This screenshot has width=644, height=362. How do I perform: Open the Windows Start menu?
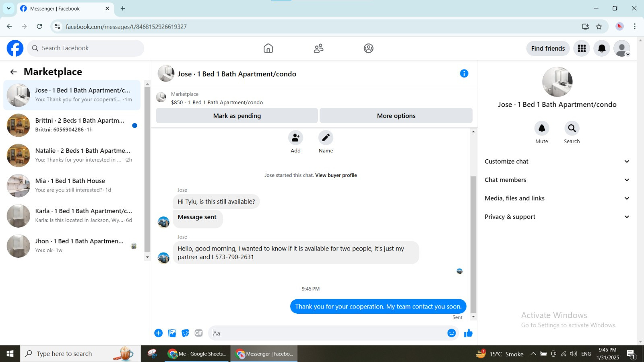(10, 354)
